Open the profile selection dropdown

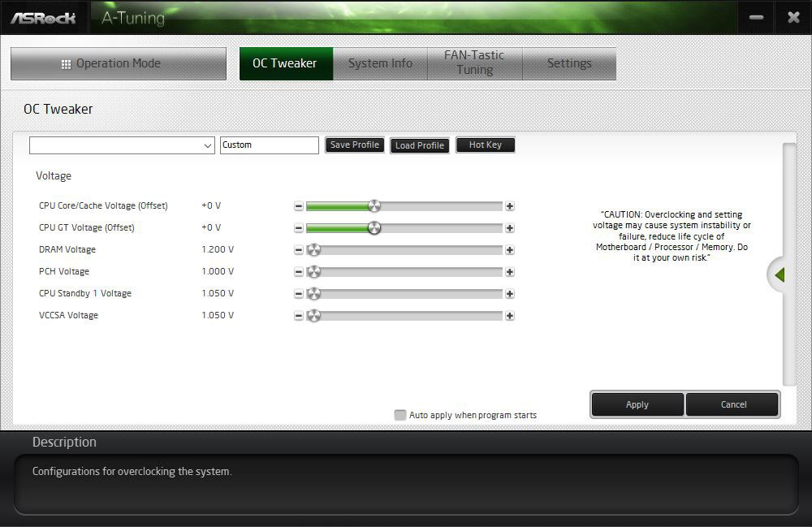click(122, 145)
